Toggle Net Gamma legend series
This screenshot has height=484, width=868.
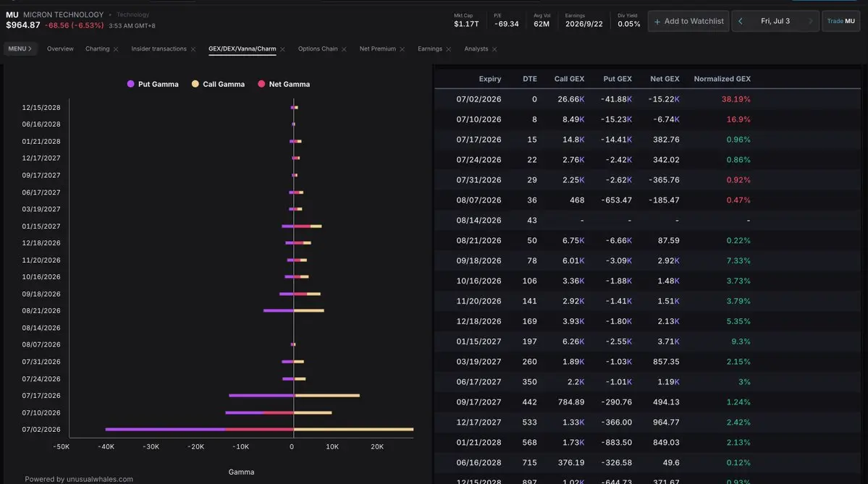click(284, 84)
